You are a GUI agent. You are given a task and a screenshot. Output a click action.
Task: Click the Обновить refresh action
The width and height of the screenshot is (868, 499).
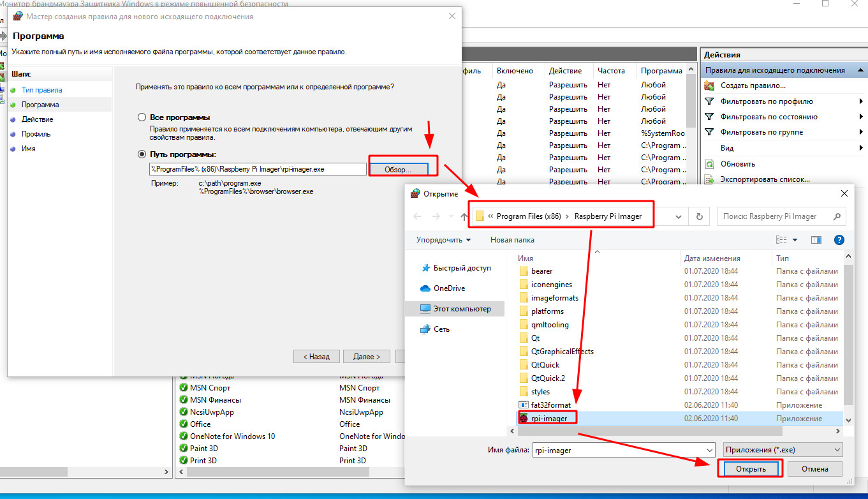pyautogui.click(x=737, y=164)
